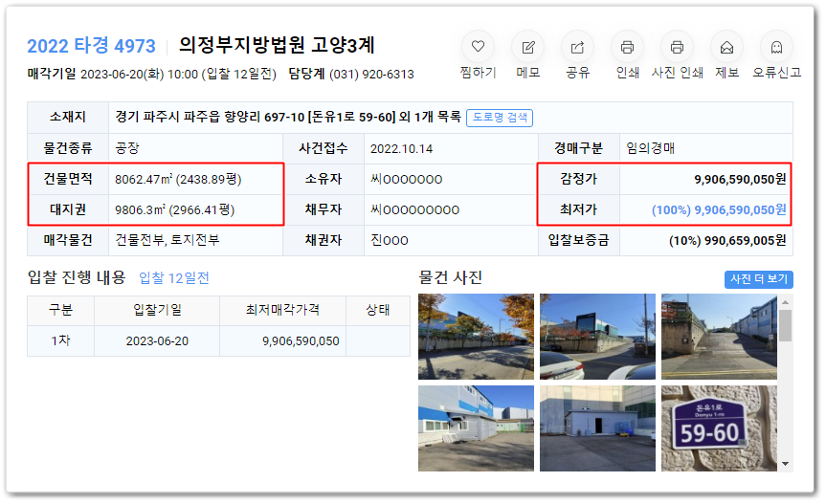Click the address 경기 파주시 파주읍 향양리 697-10
The height and width of the screenshot is (504, 826).
[210, 117]
